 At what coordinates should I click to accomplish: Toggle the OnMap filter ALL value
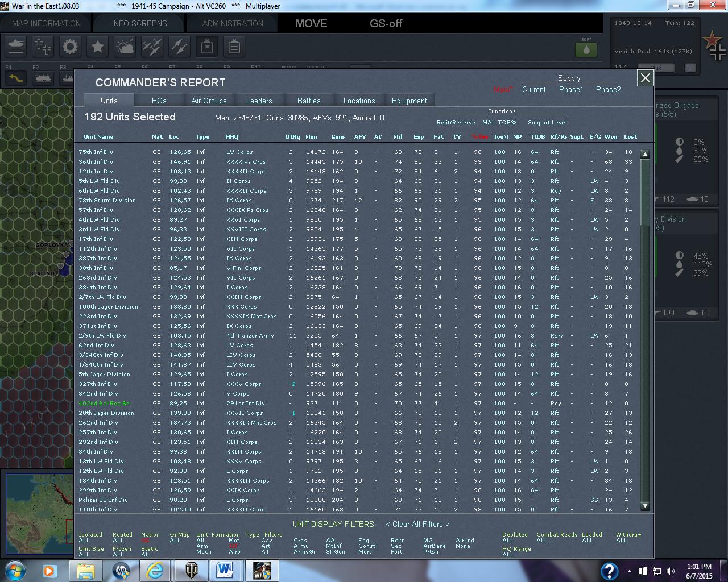point(175,541)
